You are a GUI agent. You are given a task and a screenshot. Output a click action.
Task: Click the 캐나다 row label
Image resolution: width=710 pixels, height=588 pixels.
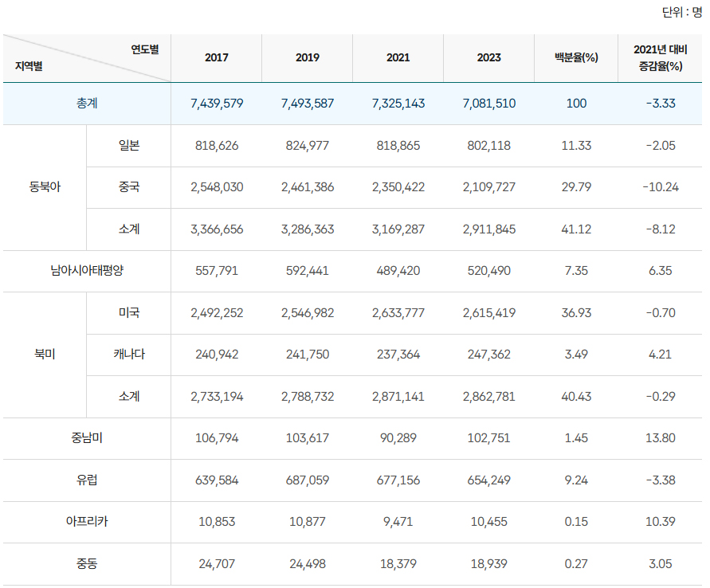[128, 355]
